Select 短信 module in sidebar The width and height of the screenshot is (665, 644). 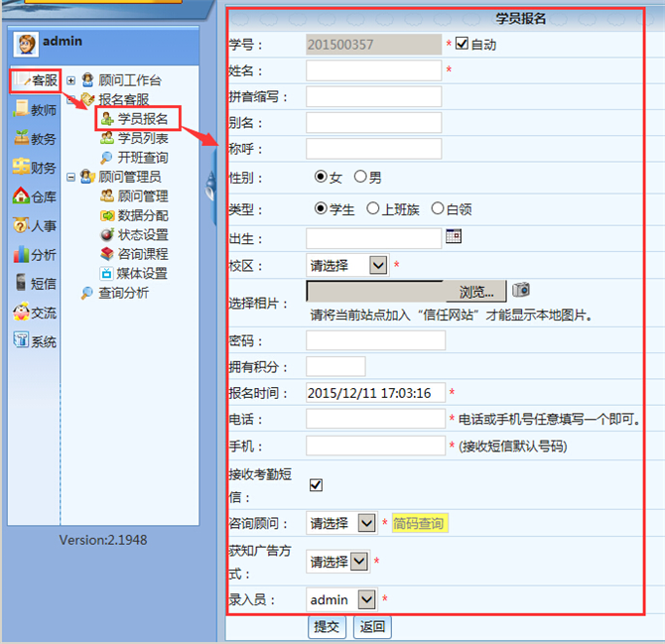point(35,283)
